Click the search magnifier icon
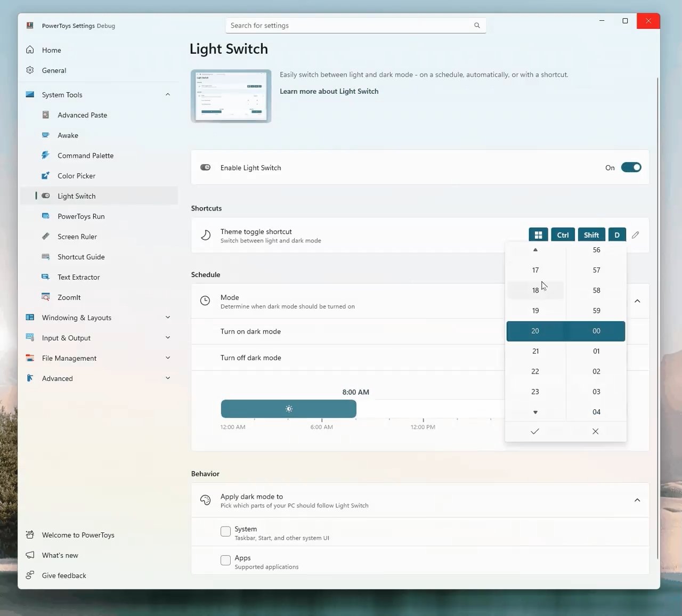 click(x=477, y=26)
